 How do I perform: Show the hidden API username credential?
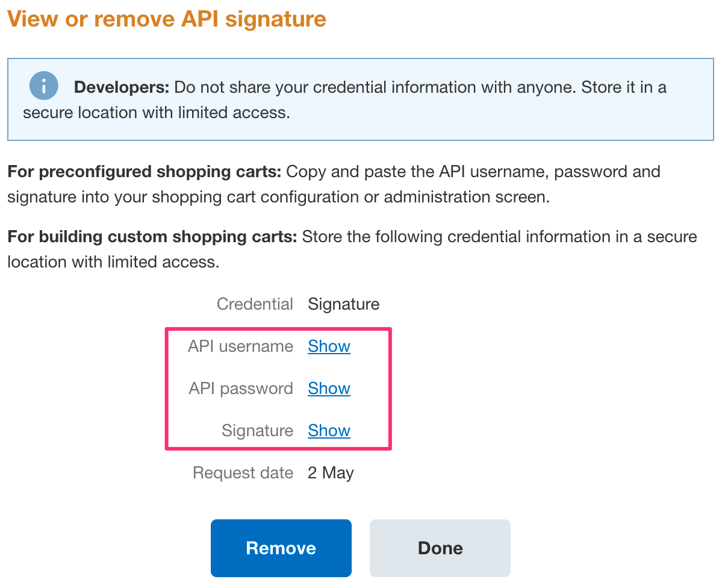click(329, 346)
